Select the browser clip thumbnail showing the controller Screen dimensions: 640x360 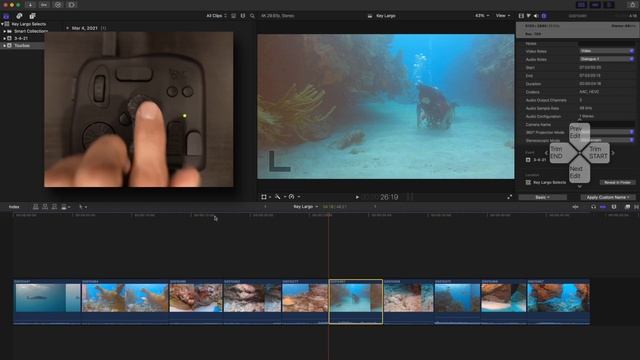click(139, 109)
